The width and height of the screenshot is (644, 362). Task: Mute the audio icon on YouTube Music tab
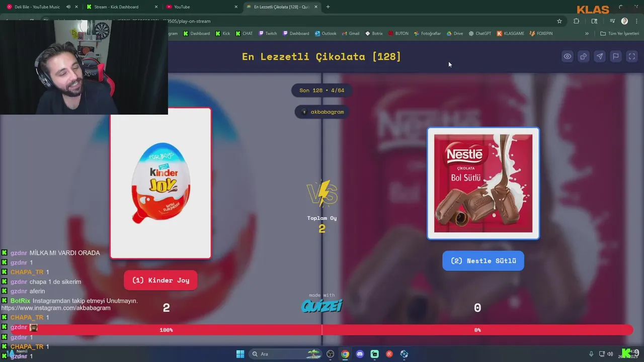click(68, 7)
